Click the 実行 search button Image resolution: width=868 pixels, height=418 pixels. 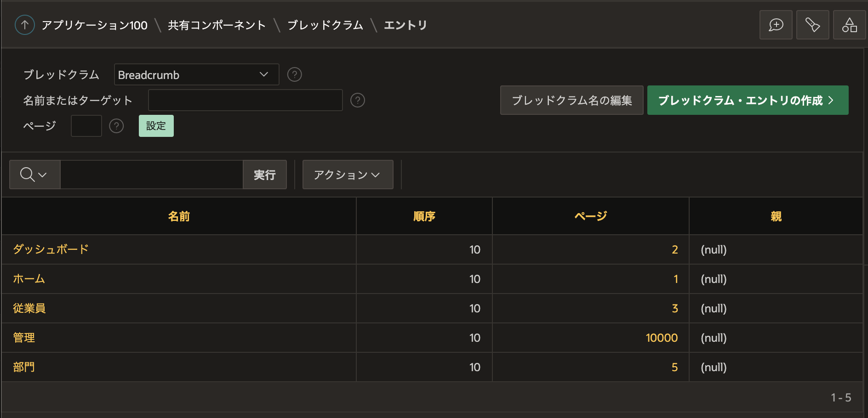coord(265,175)
